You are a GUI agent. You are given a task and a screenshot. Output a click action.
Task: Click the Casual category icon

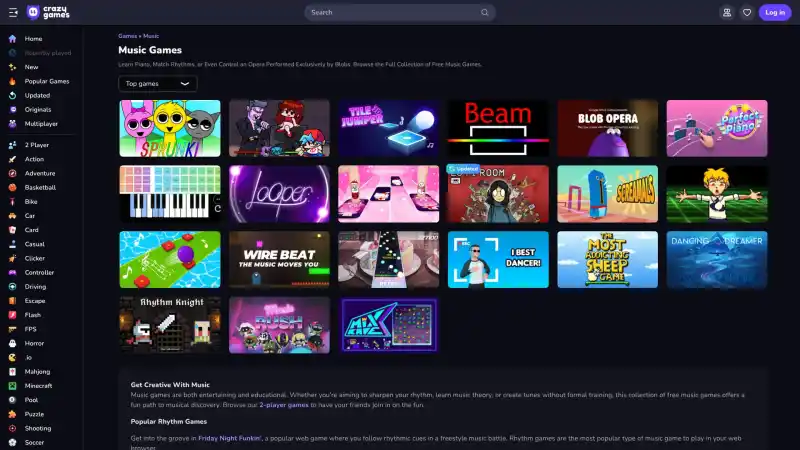(x=12, y=244)
